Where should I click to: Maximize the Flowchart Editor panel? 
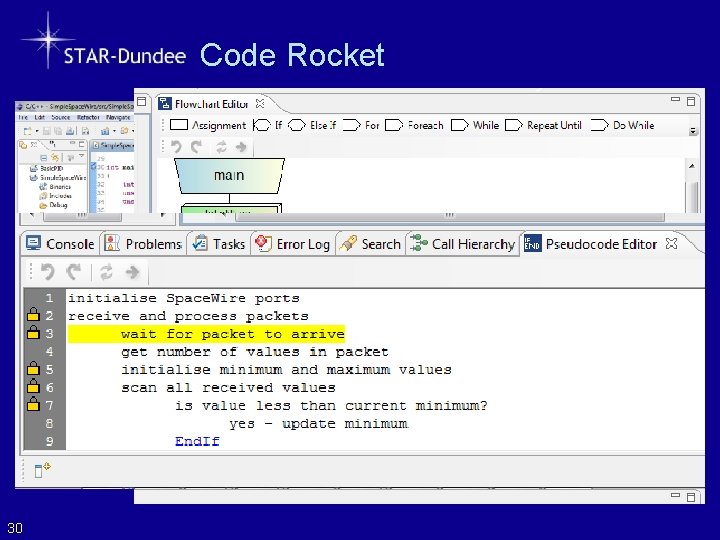click(691, 101)
